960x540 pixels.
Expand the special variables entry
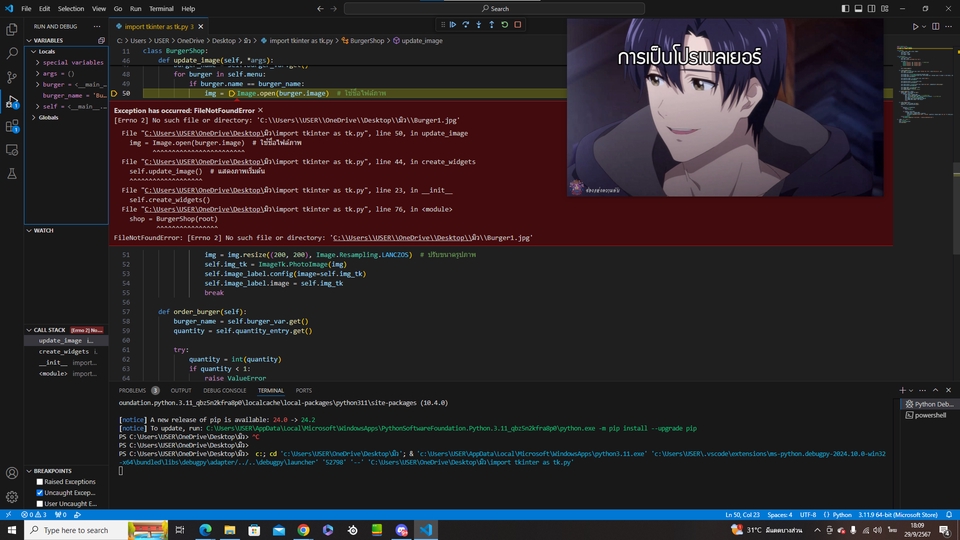click(x=38, y=62)
